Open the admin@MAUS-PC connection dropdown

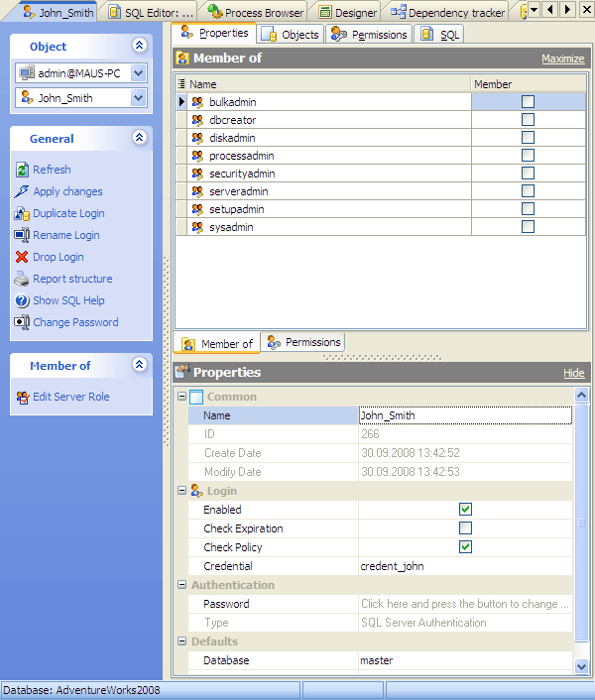(138, 72)
